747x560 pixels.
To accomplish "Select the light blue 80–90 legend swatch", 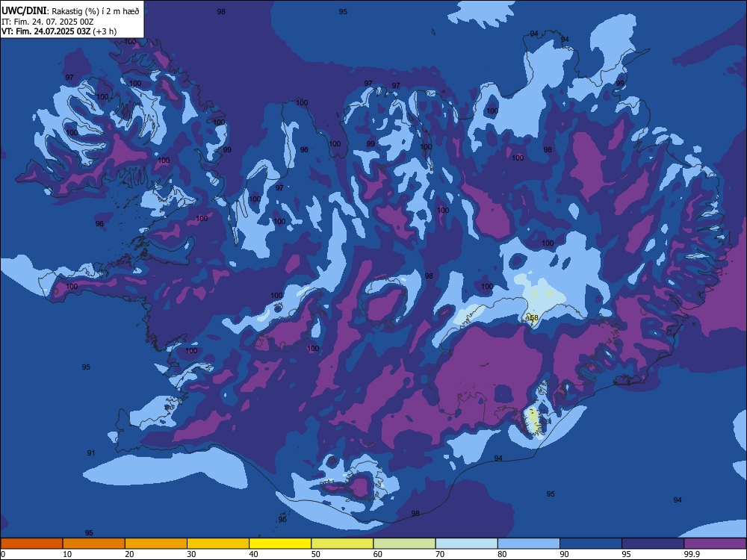I will [x=529, y=544].
